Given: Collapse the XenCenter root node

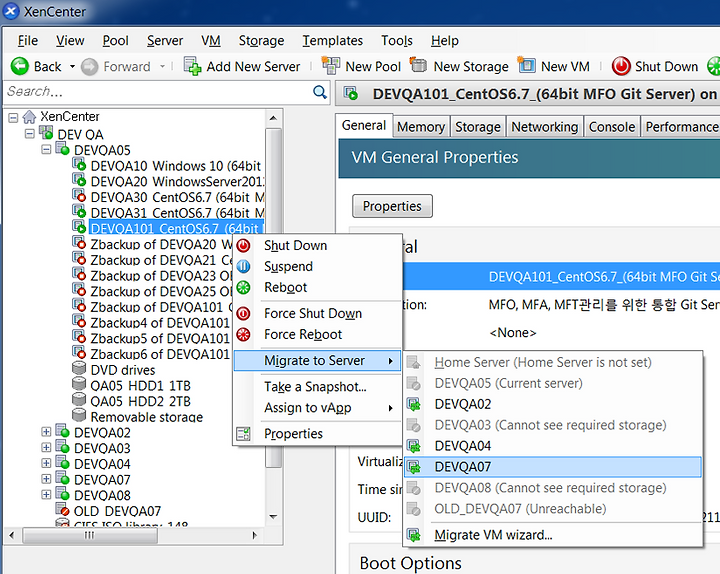Looking at the screenshot, I should pyautogui.click(x=13, y=118).
